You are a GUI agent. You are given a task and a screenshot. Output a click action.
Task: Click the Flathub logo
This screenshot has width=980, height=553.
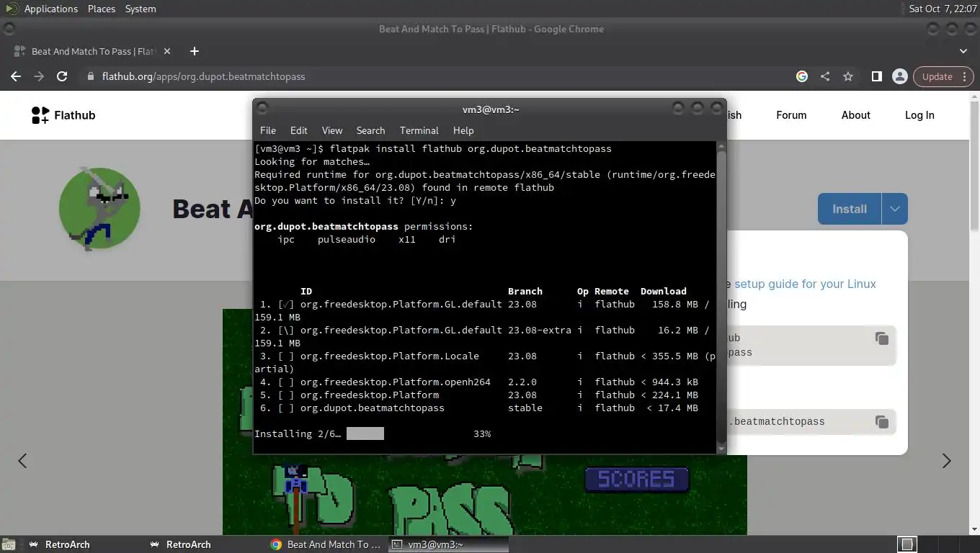(63, 115)
